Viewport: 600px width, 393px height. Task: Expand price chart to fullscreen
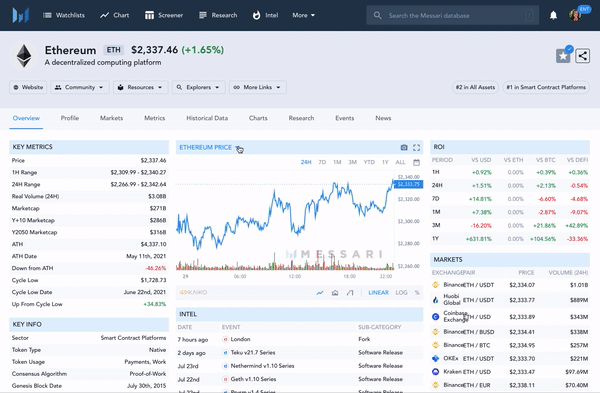click(416, 147)
